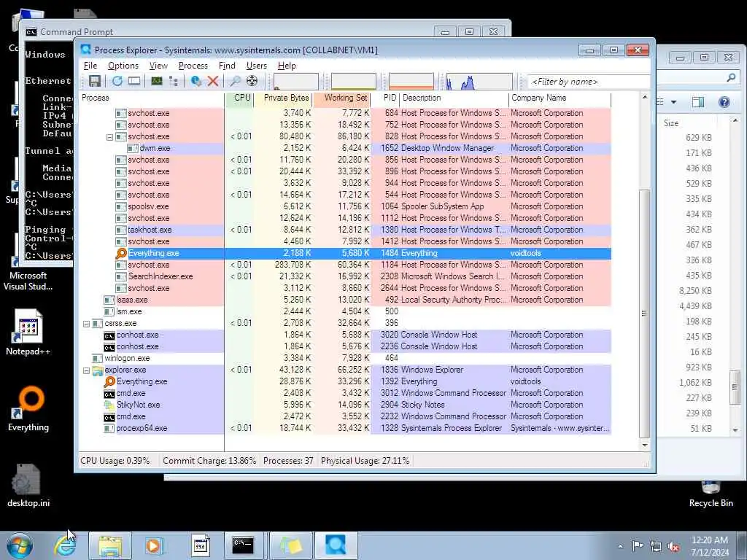Select the taskhost.exe process row
Viewport: 747px width, 560px height.
coord(345,230)
